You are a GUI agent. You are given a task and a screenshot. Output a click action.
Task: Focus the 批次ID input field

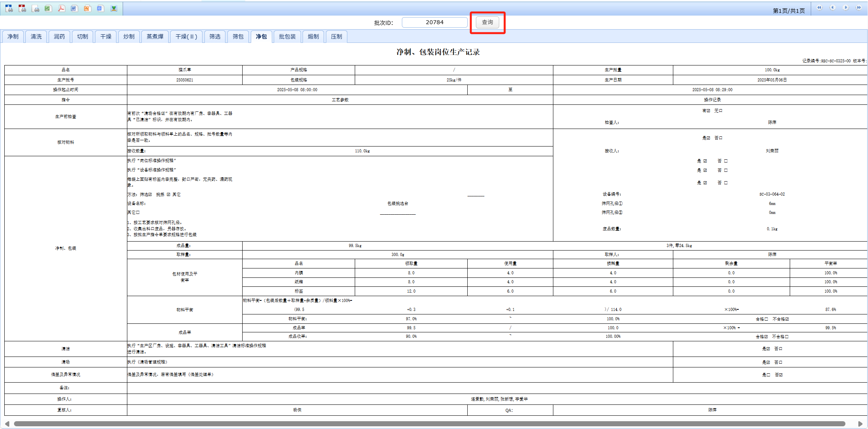pos(434,22)
